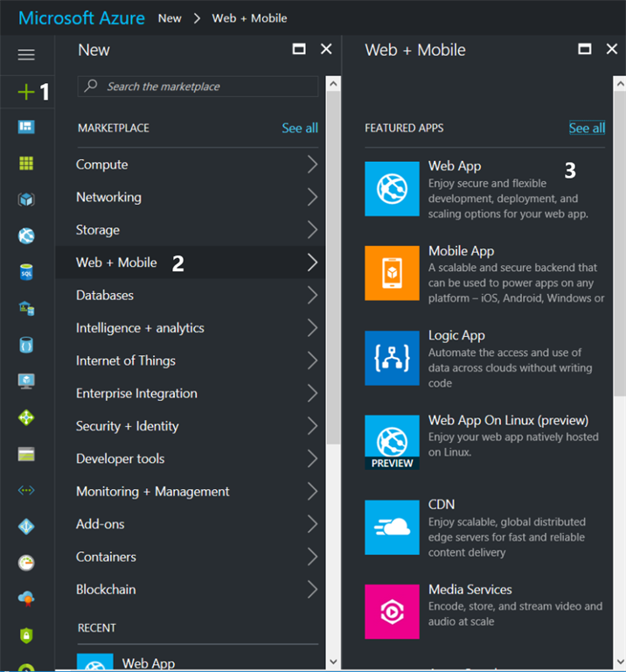Click the CDN cloud tile icon
Screen dimensions: 626x672
[392, 527]
